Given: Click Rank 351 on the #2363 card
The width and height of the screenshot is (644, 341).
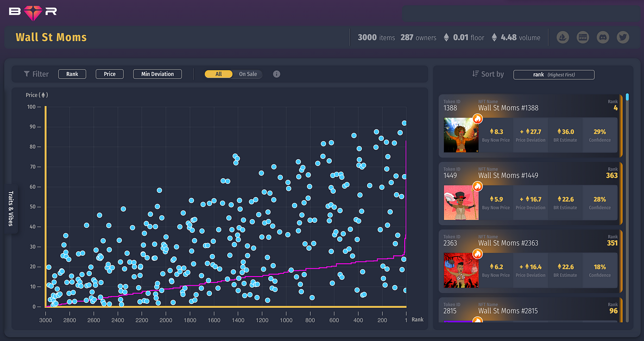Looking at the screenshot, I should pyautogui.click(x=612, y=243).
